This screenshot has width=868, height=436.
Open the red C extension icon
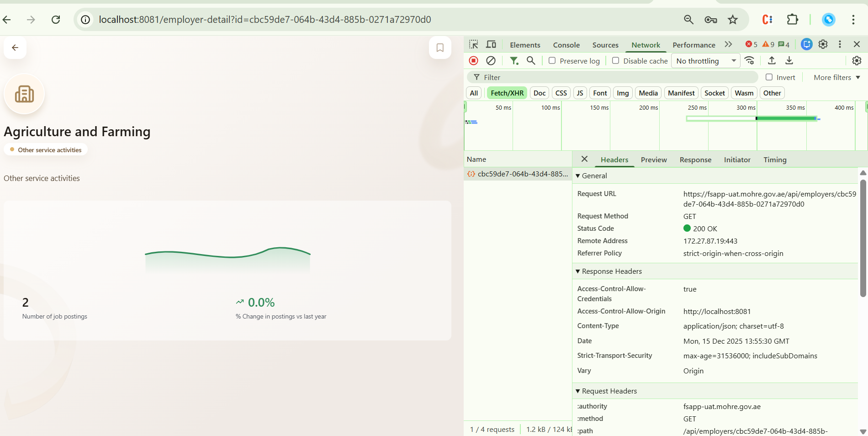point(767,20)
